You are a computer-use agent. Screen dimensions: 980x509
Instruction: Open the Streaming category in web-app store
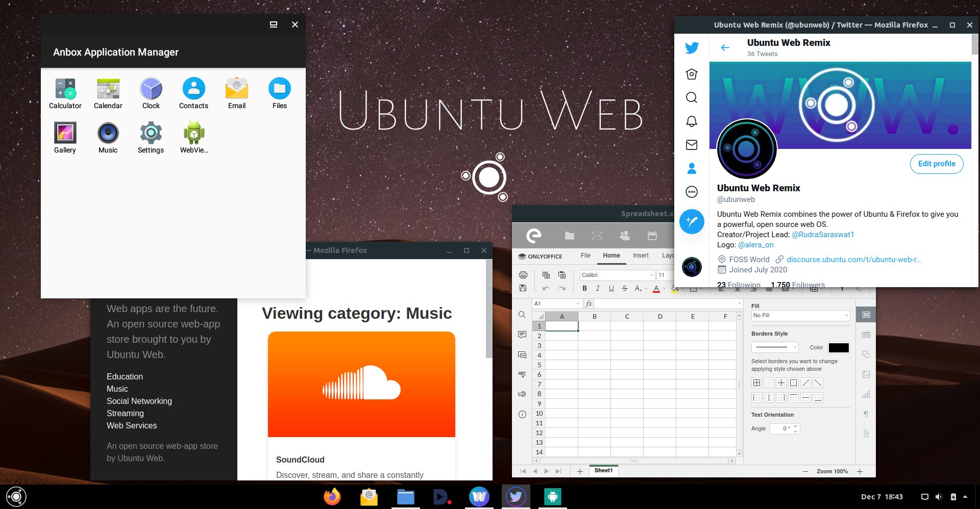(x=125, y=413)
